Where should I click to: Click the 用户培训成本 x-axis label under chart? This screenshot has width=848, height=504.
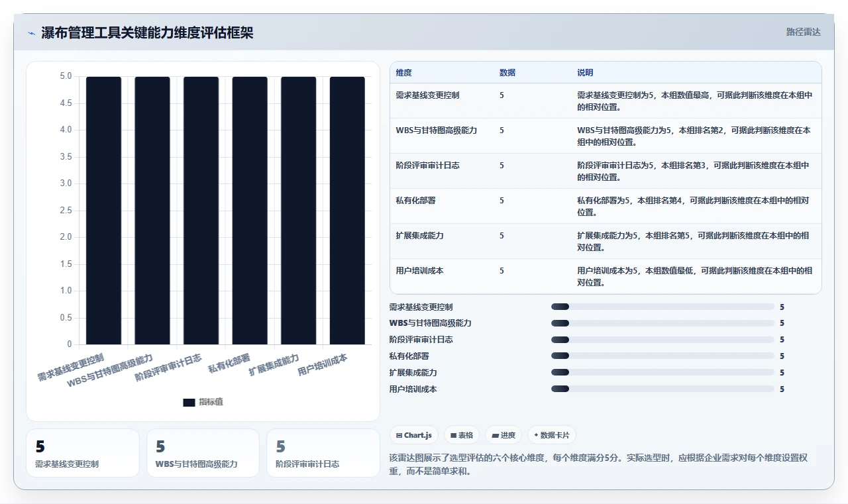click(323, 364)
